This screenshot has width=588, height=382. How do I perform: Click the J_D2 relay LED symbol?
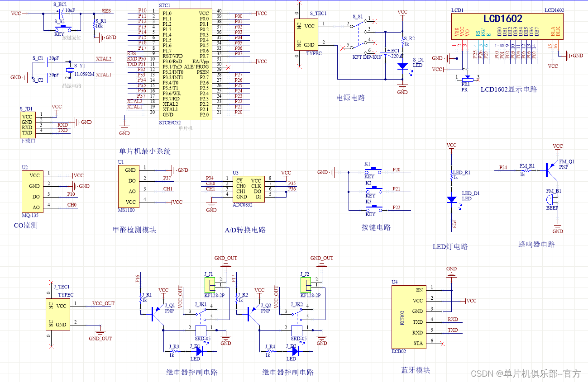295,350
